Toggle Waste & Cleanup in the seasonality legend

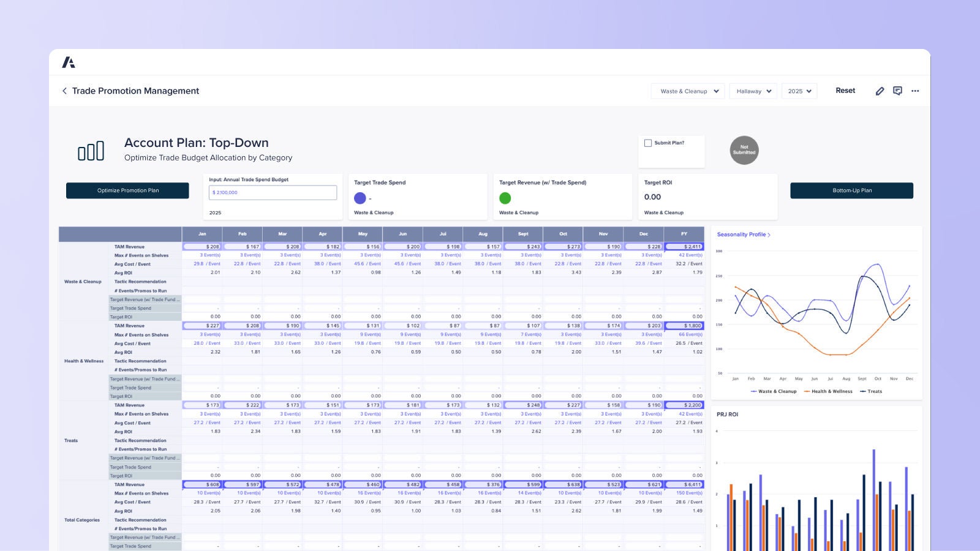774,391
